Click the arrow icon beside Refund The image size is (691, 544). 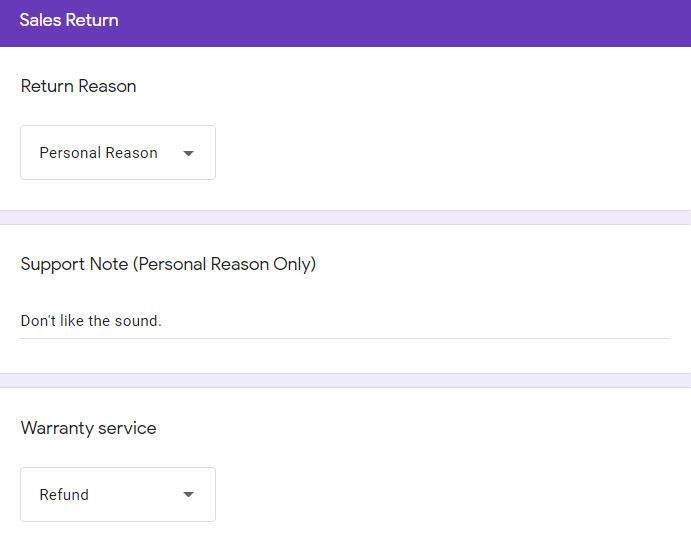tap(188, 495)
